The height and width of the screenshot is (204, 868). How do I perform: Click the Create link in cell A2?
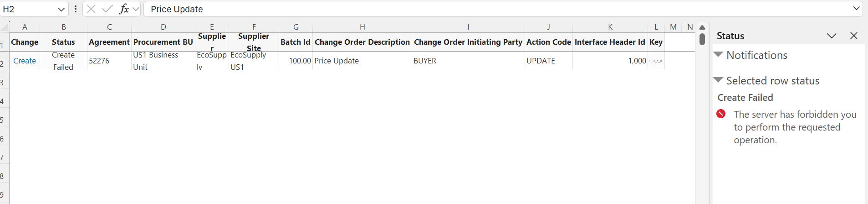[x=25, y=61]
